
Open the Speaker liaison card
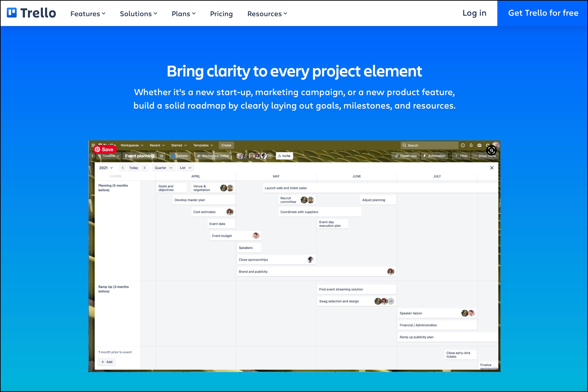coord(437,313)
